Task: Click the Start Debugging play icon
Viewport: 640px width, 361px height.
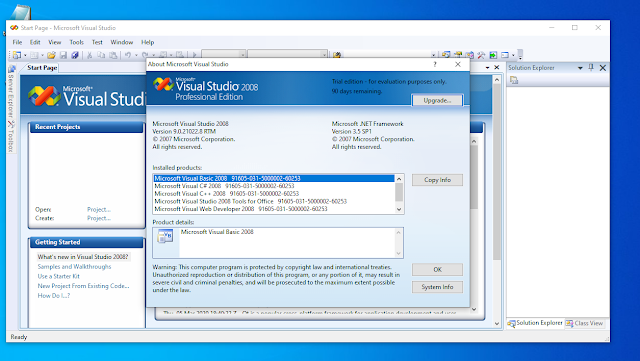Action: (x=194, y=55)
